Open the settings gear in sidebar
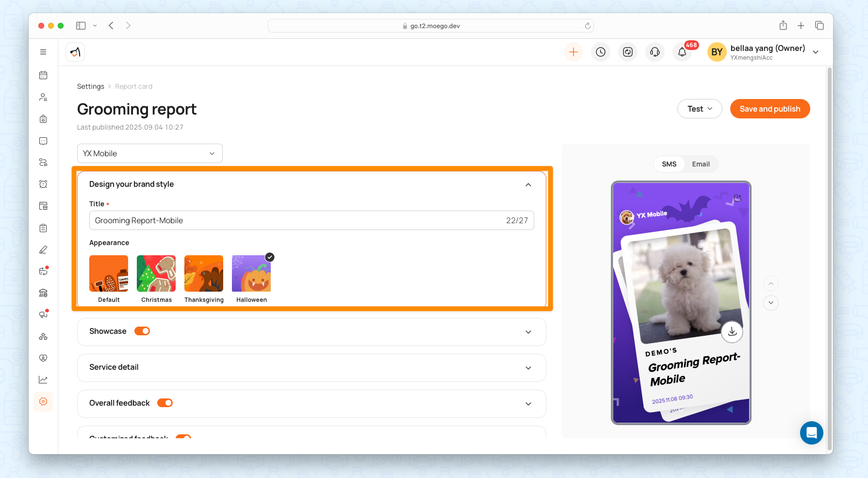 (x=43, y=401)
